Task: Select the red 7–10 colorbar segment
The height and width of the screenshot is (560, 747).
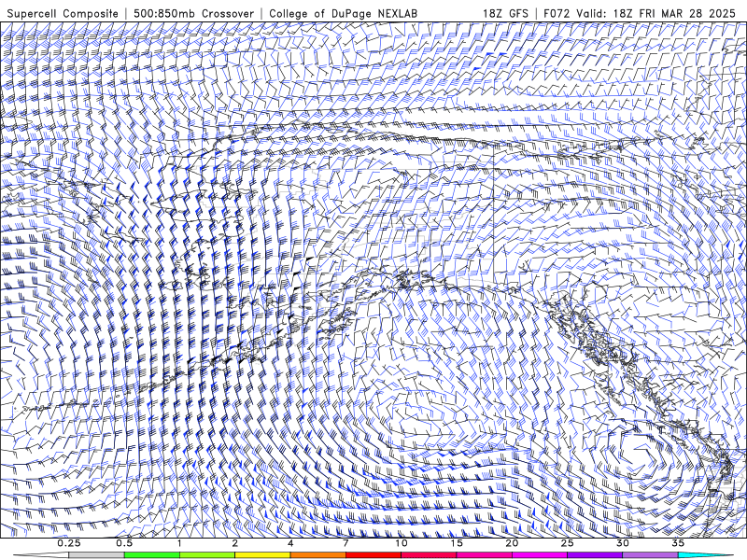Action: click(373, 555)
